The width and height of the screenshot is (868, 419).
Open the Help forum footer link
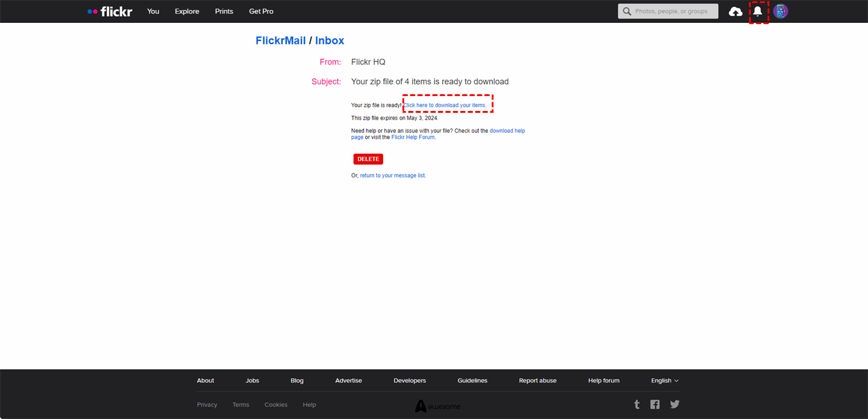(604, 381)
